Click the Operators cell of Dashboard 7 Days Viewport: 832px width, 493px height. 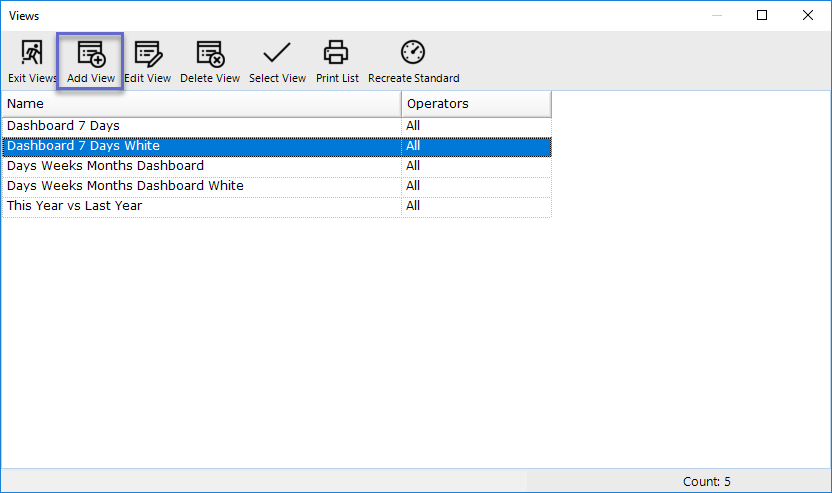(476, 126)
